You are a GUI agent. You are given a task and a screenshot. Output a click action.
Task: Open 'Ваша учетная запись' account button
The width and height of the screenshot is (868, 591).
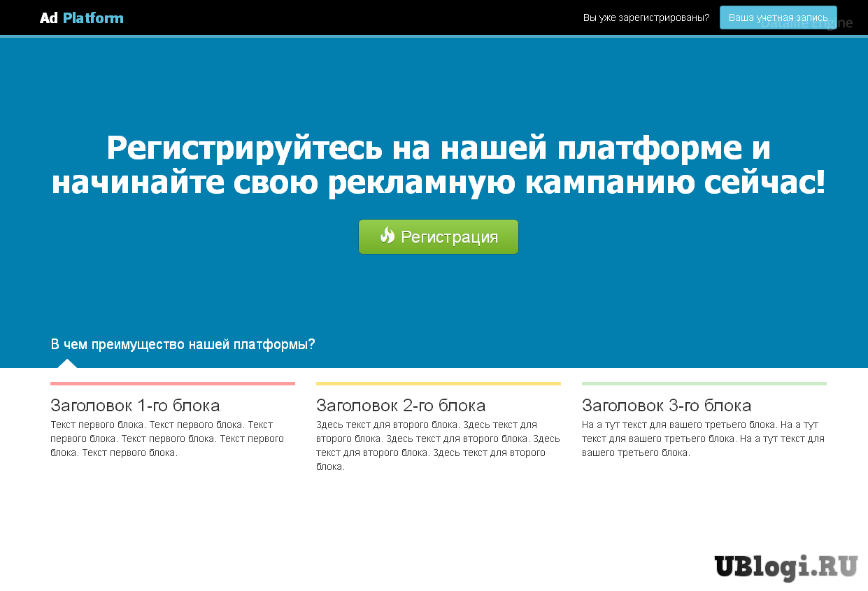[778, 17]
